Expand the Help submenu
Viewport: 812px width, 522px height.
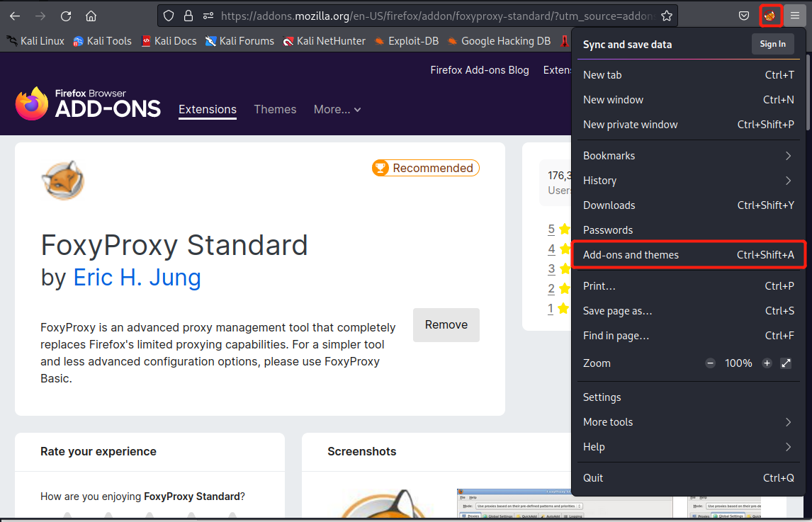pyautogui.click(x=688, y=447)
